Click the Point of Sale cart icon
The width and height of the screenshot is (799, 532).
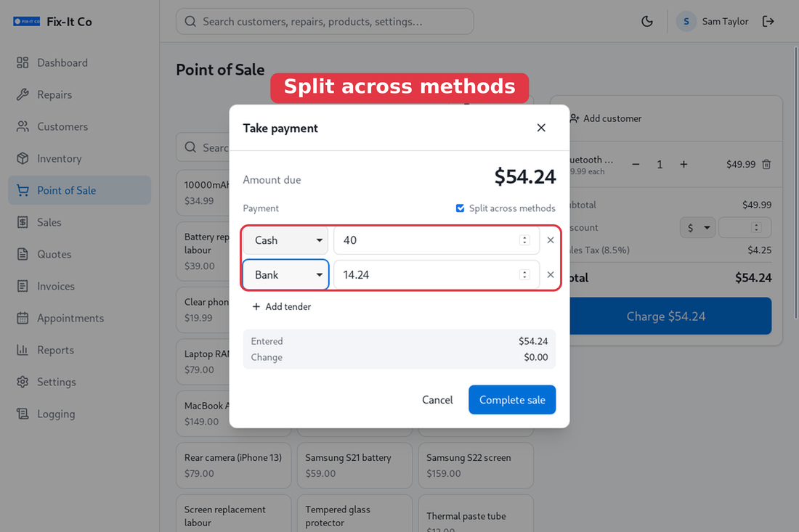pos(23,190)
